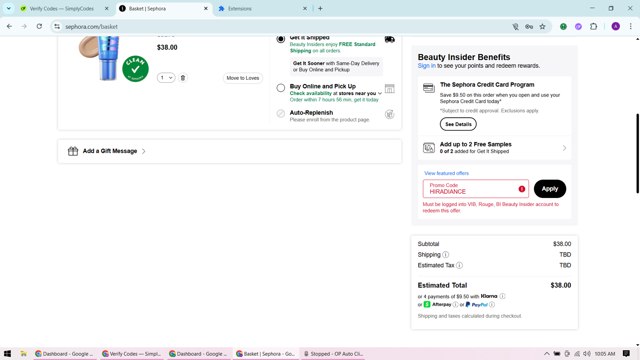This screenshot has width=640, height=360.
Task: Click the Sign in link
Action: tap(427, 66)
